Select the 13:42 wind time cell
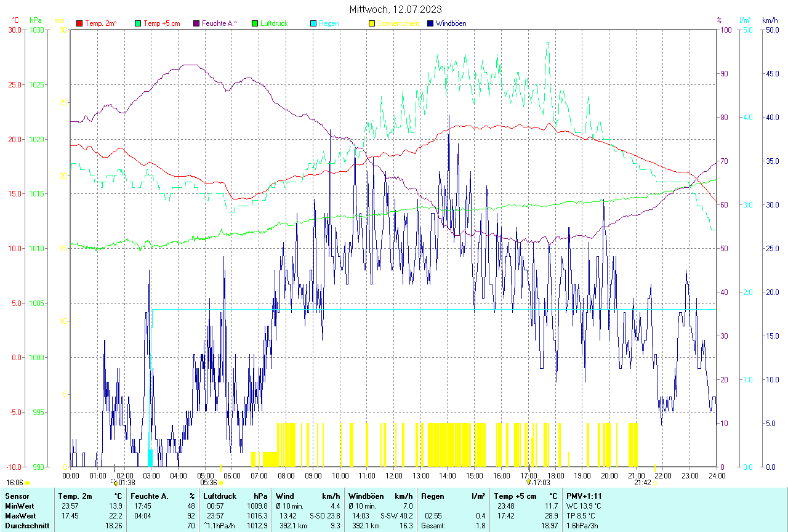This screenshot has height=532, width=788. 289,516
